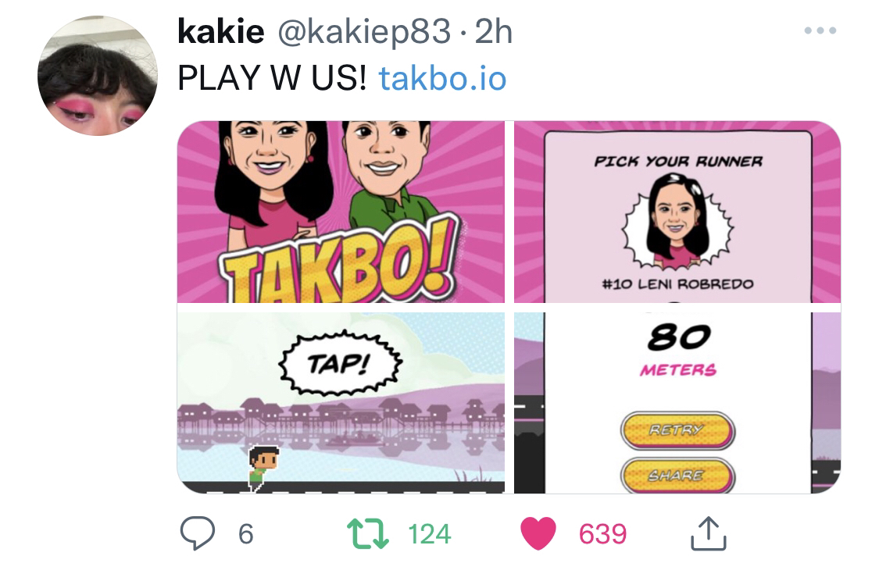
Task: Open kakie's profile picture
Action: 98,76
